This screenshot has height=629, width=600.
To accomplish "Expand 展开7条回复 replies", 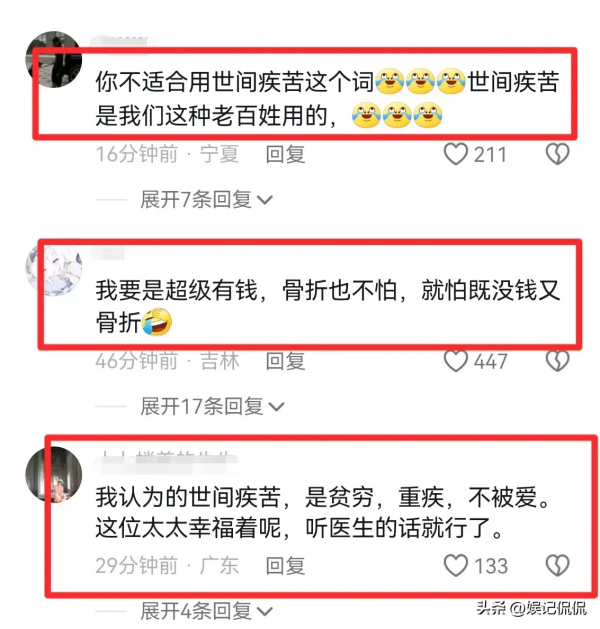I will coord(206,199).
